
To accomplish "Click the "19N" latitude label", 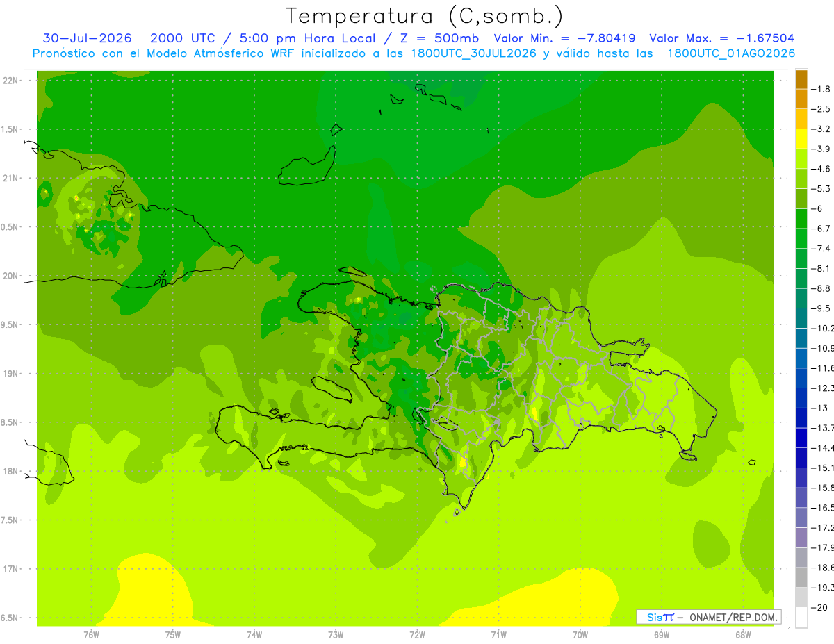I will (x=11, y=374).
